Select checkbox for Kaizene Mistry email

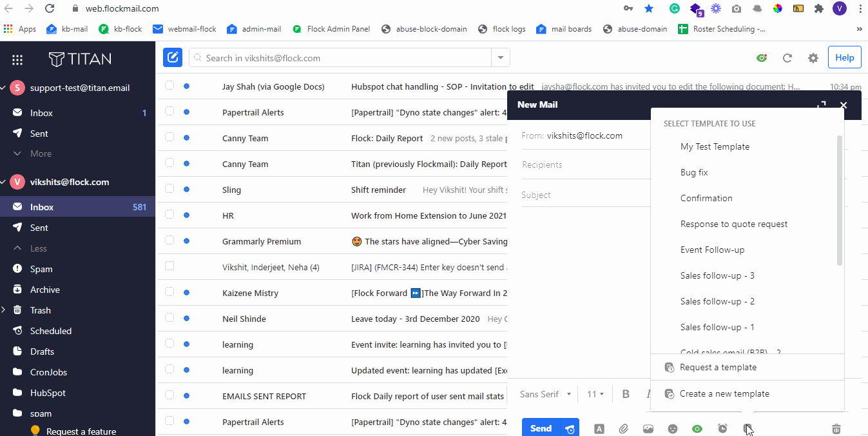169,292
